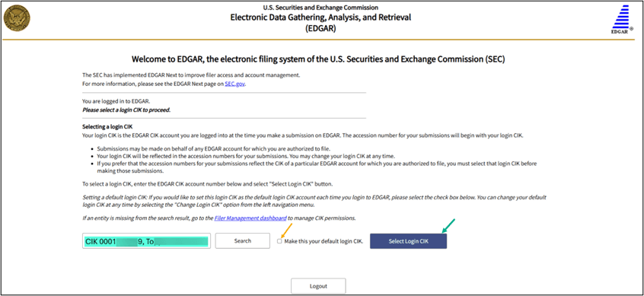
Task: Click Search to look up the CIK
Action: tap(242, 241)
